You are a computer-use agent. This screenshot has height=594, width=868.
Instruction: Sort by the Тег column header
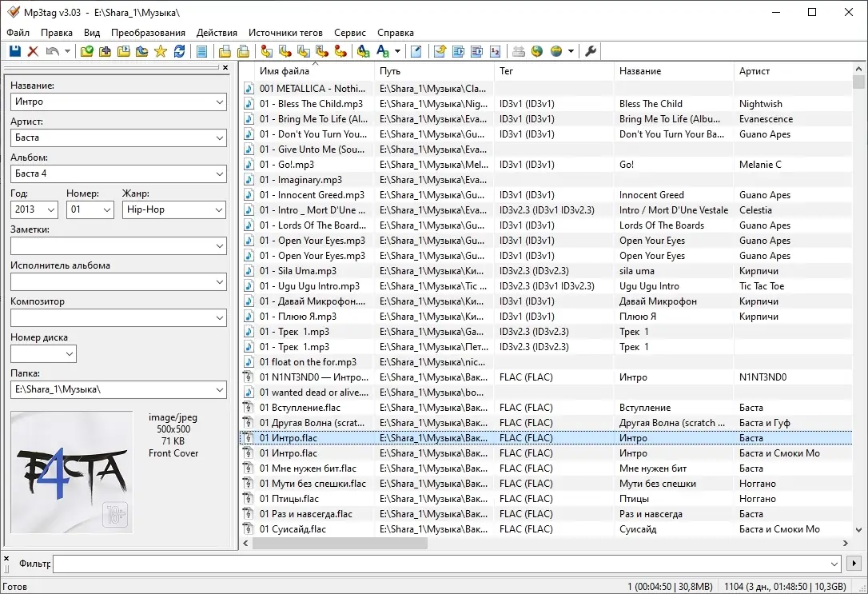pos(554,71)
